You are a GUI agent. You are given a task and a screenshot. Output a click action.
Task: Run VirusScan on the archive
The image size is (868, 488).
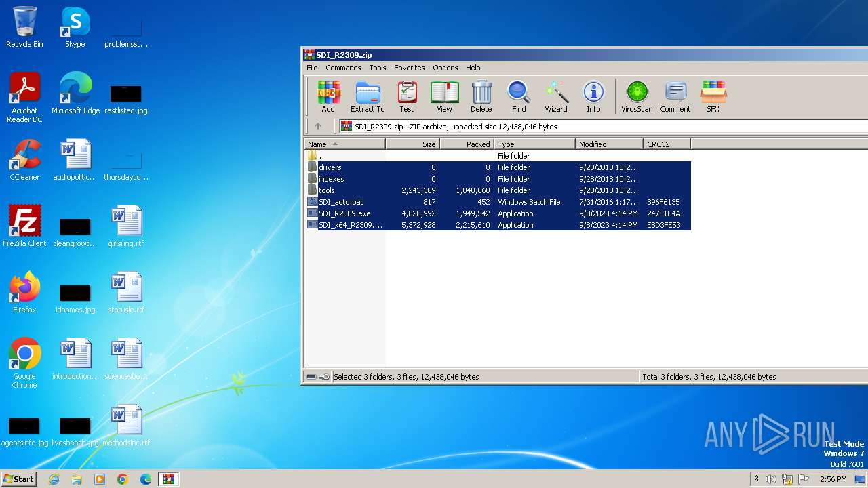(x=637, y=97)
